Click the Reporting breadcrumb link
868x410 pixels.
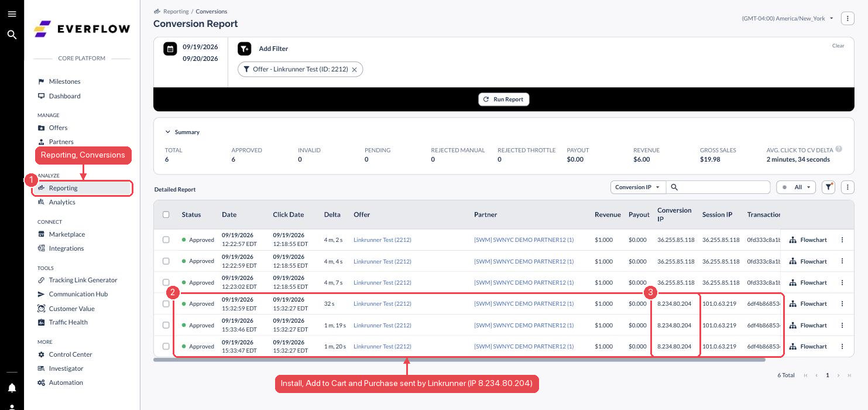[x=176, y=11]
